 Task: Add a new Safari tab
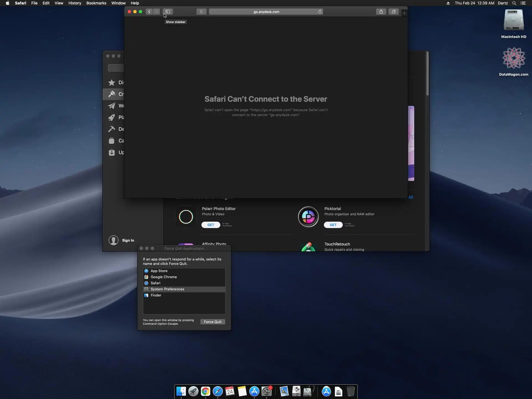click(x=404, y=13)
